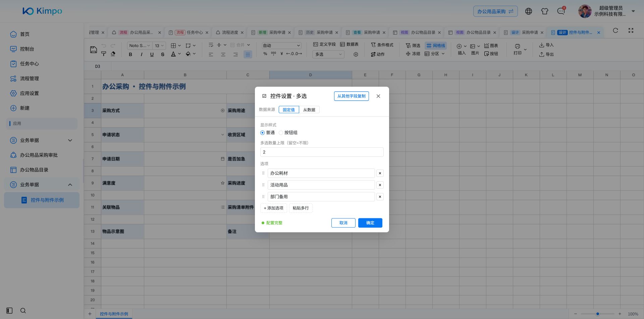644x319 pixels.
Task: Click the 添加选项 button
Action: pyautogui.click(x=274, y=208)
